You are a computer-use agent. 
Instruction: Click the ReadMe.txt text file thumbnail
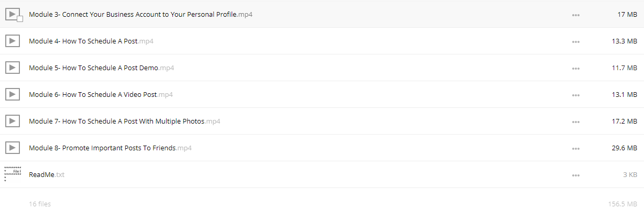point(13,174)
